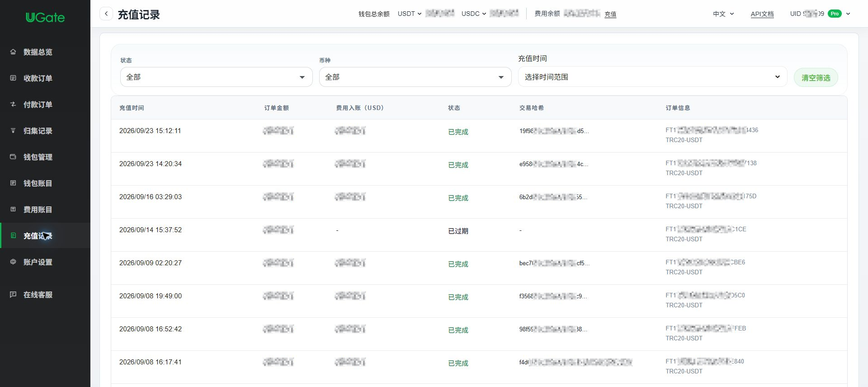Click order ID ending in 175D

tap(711, 196)
